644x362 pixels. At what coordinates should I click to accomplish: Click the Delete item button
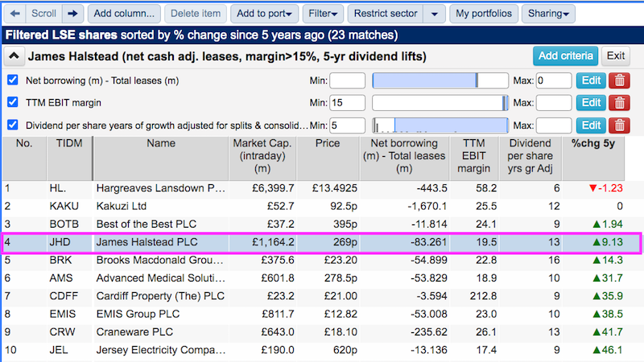pyautogui.click(x=196, y=14)
